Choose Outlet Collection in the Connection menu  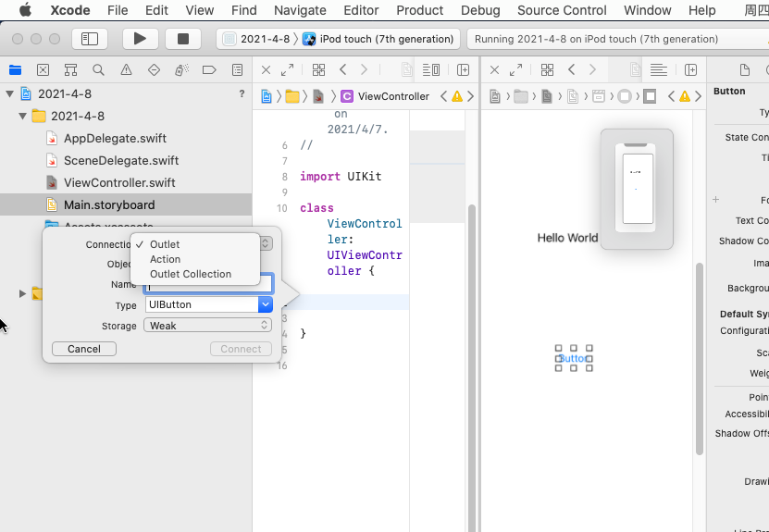click(191, 274)
